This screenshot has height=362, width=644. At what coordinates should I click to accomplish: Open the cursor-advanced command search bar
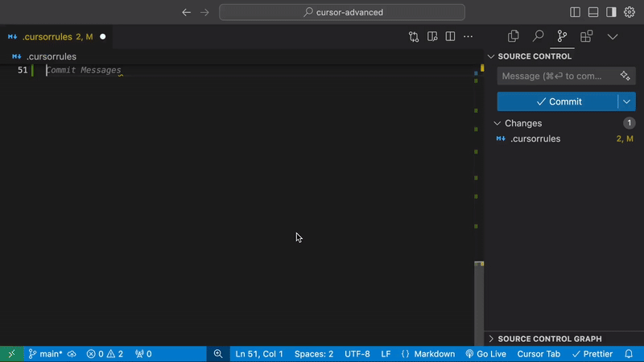point(342,12)
